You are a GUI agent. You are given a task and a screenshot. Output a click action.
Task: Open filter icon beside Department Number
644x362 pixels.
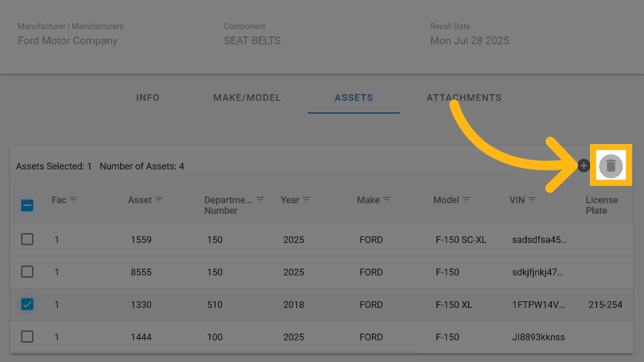pyautogui.click(x=260, y=200)
